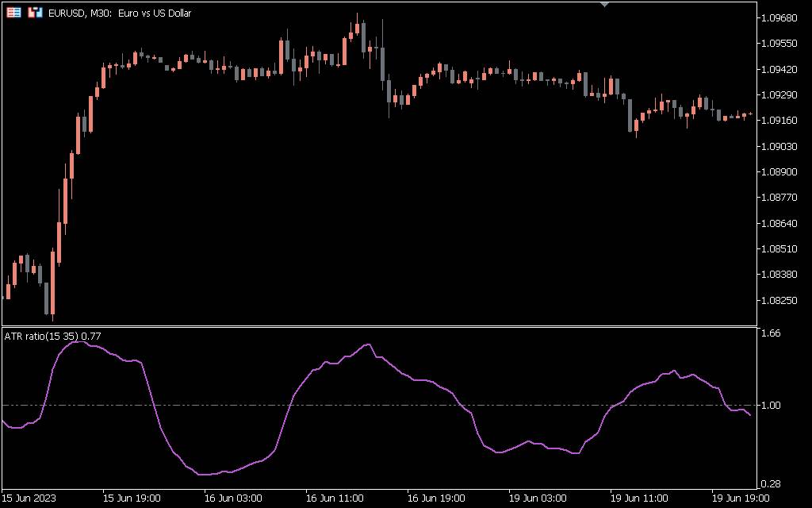Click the 1.00 indicator scale label
812x508 pixels.
point(771,405)
